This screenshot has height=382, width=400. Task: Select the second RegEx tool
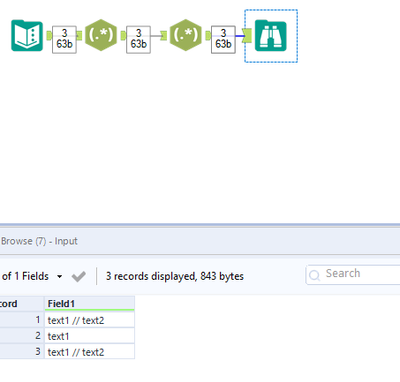(186, 35)
